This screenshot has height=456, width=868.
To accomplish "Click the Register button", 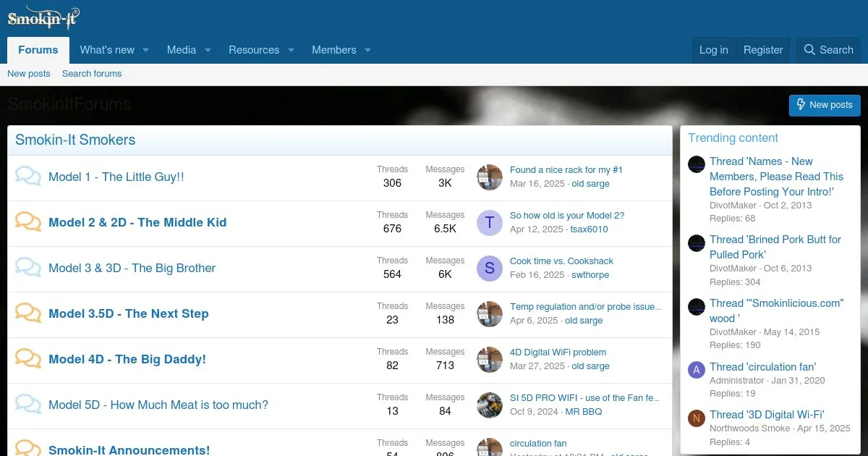I will click(763, 50).
